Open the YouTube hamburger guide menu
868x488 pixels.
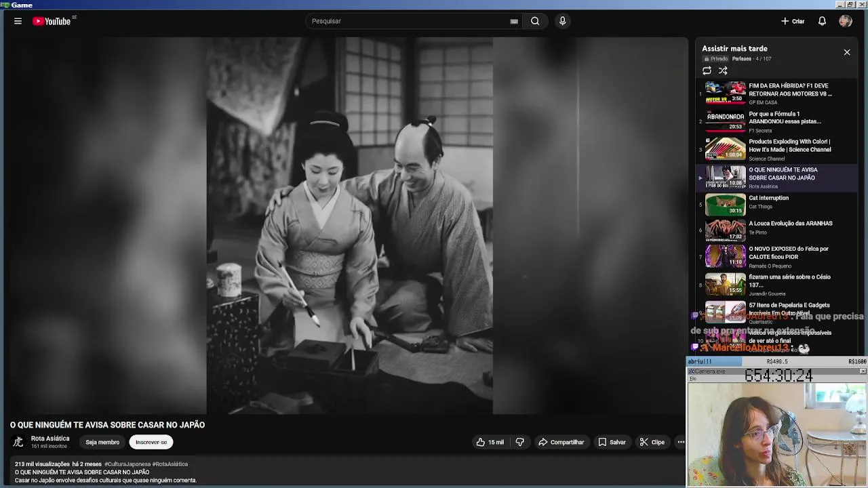[18, 21]
